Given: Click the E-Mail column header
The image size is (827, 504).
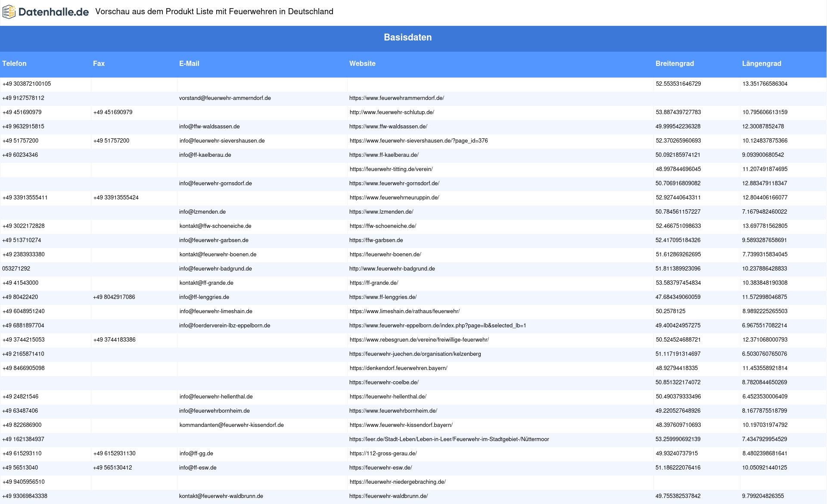Looking at the screenshot, I should 189,64.
